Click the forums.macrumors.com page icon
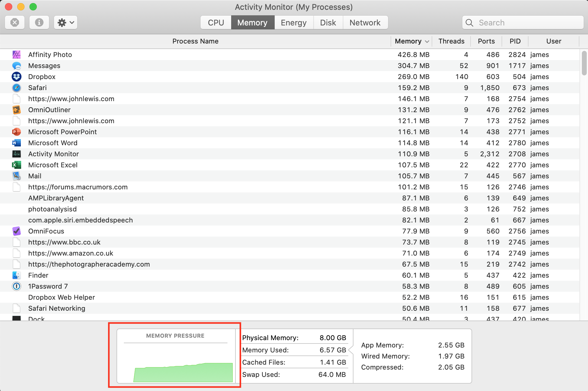The width and height of the screenshot is (588, 391). 17,187
